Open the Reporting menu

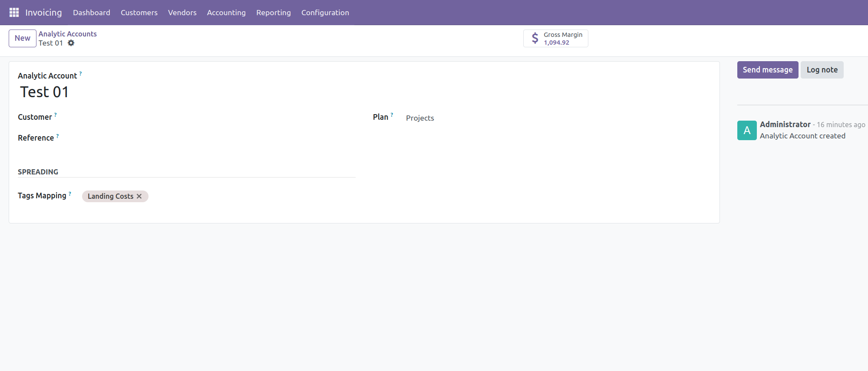click(x=274, y=13)
